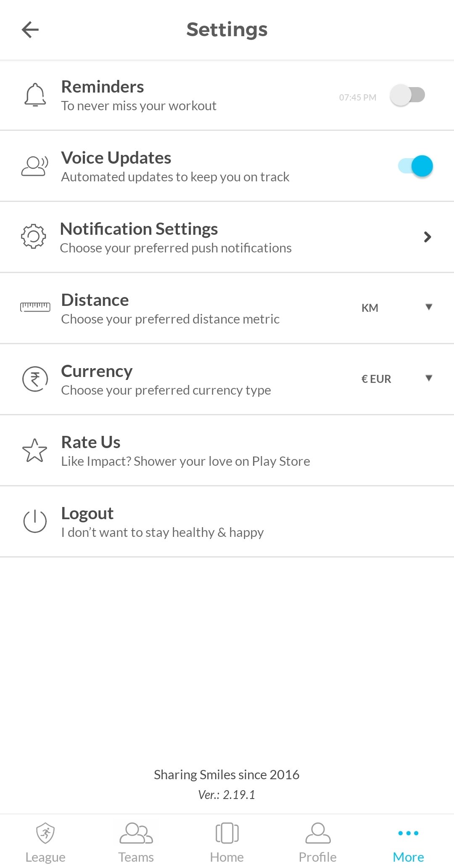Viewport: 454px width, 868px height.
Task: Change the 07:45 PM reminder time
Action: (x=358, y=98)
